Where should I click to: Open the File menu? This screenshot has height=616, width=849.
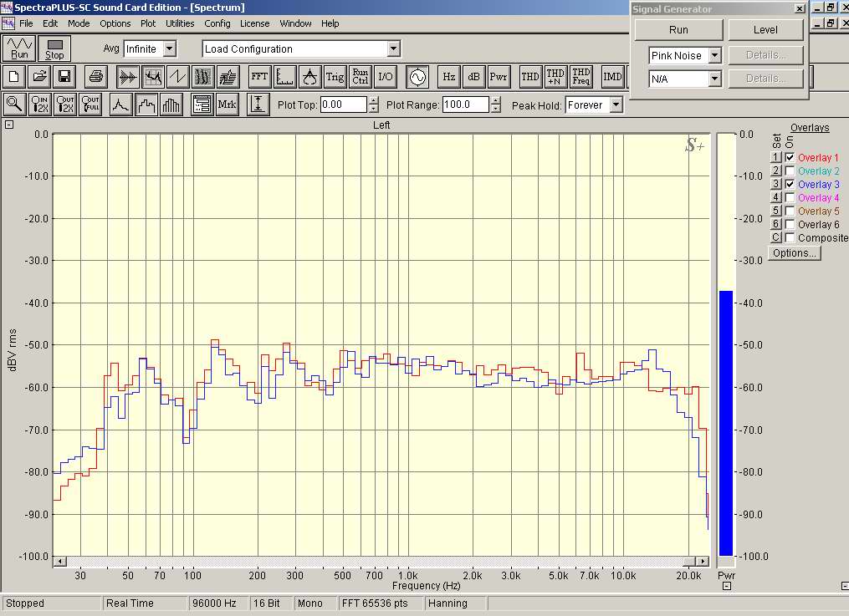(x=26, y=23)
